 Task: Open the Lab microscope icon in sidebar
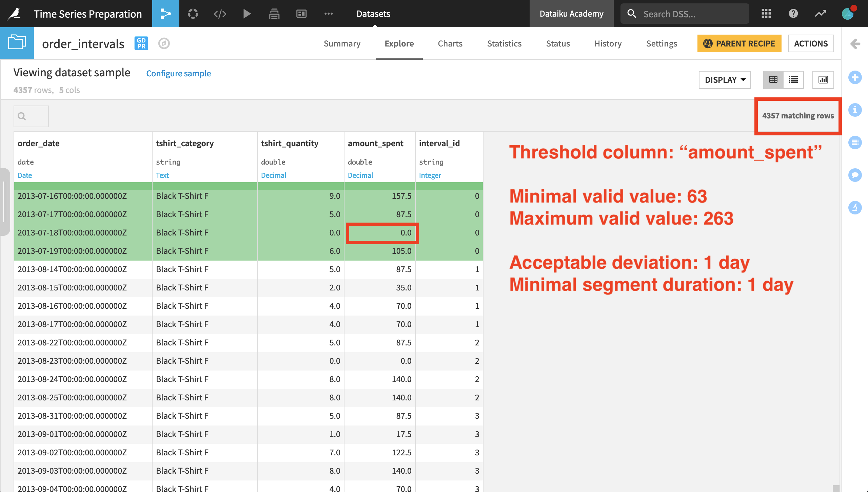[855, 207]
